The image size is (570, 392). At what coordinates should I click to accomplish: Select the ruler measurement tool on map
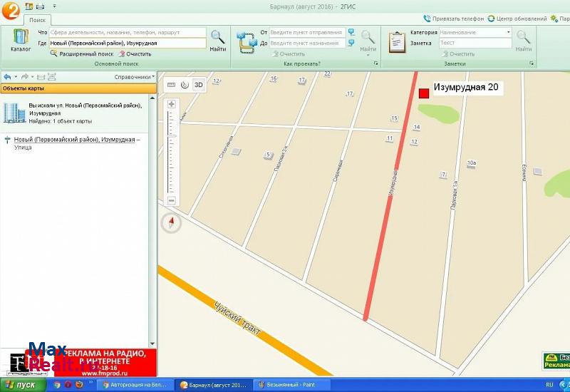[x=171, y=85]
